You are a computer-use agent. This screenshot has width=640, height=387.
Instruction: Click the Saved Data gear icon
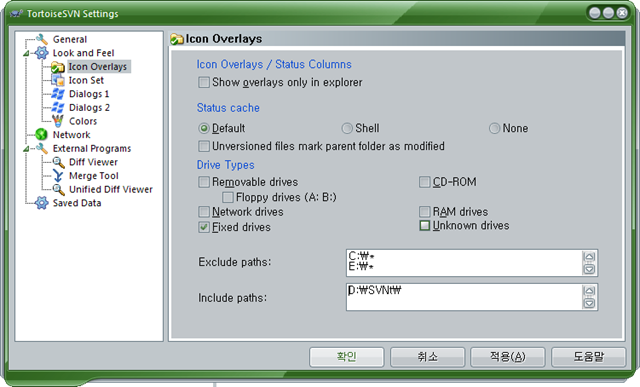(x=41, y=203)
